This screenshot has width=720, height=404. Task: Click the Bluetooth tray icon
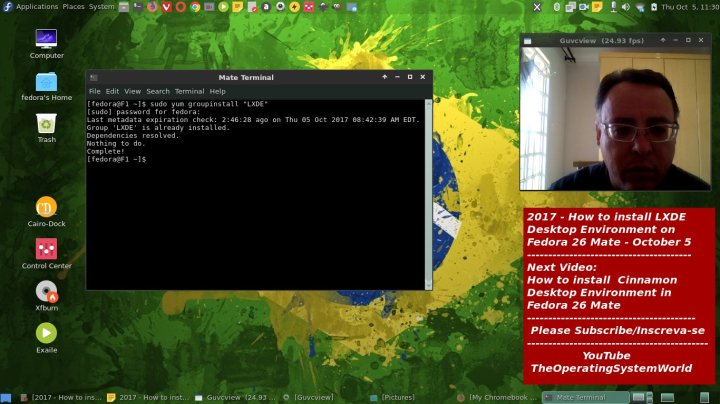tap(557, 7)
